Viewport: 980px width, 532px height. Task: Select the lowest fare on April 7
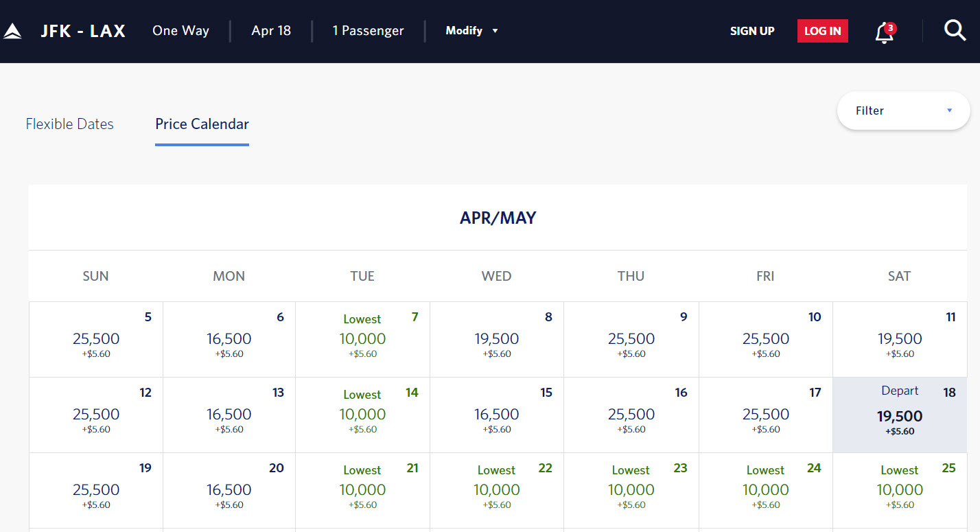tap(362, 339)
